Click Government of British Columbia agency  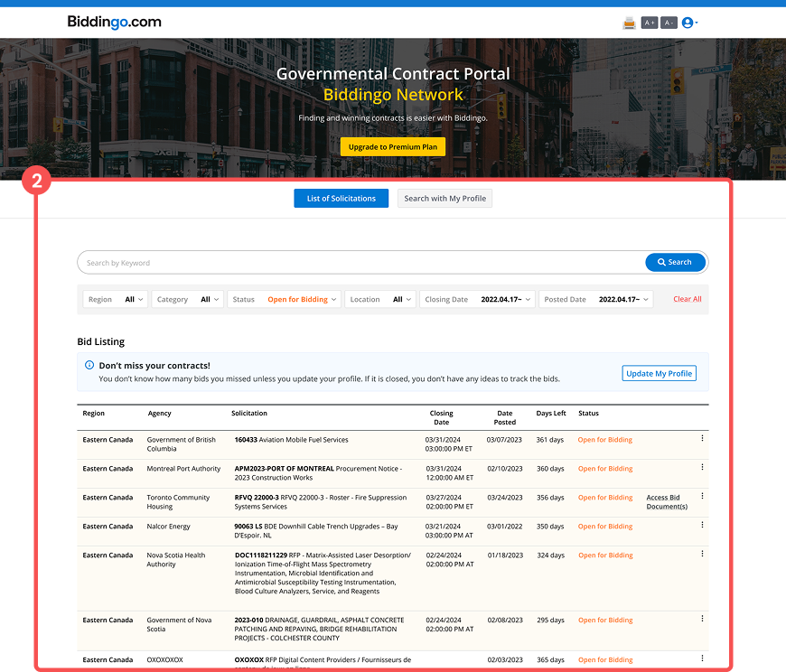(181, 444)
